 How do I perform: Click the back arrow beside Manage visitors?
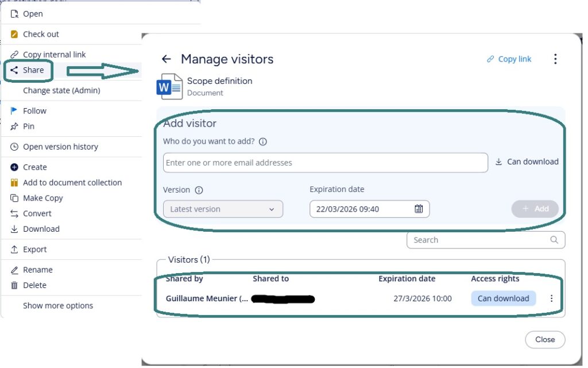pyautogui.click(x=167, y=59)
